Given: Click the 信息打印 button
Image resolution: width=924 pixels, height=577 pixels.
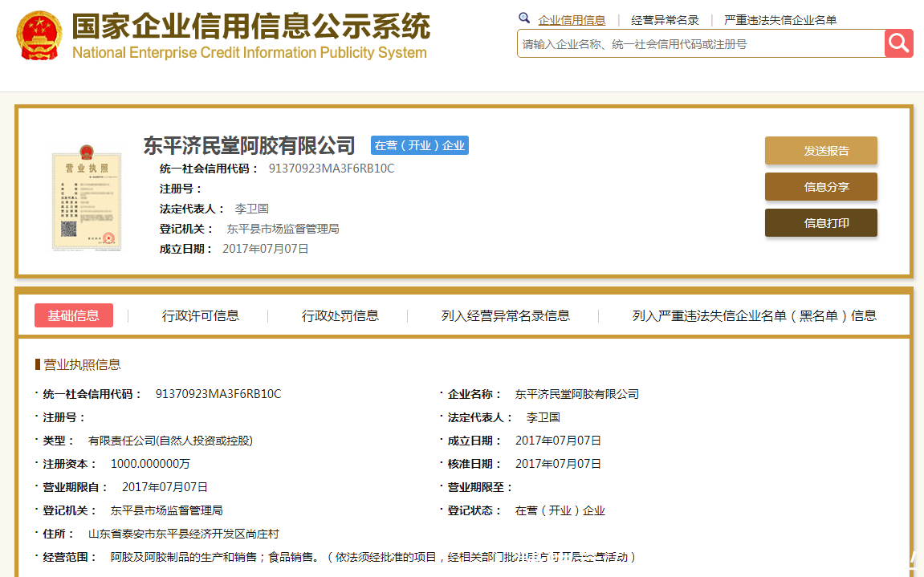Looking at the screenshot, I should point(821,222).
